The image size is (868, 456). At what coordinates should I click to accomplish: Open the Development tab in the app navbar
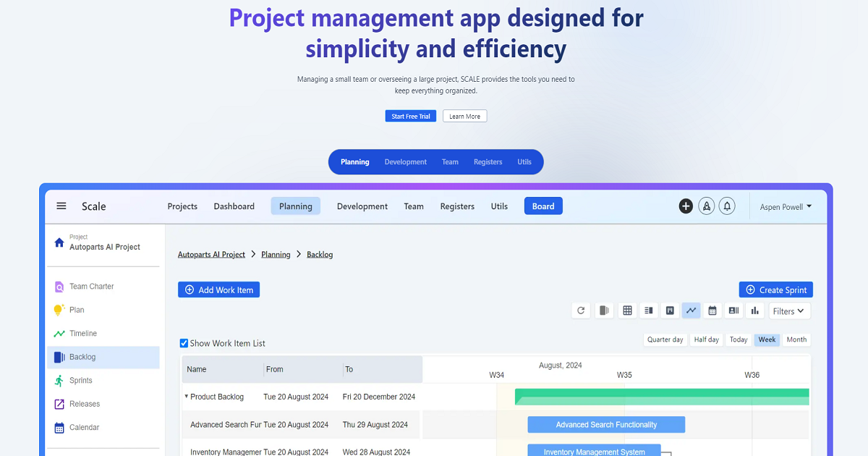coord(362,206)
